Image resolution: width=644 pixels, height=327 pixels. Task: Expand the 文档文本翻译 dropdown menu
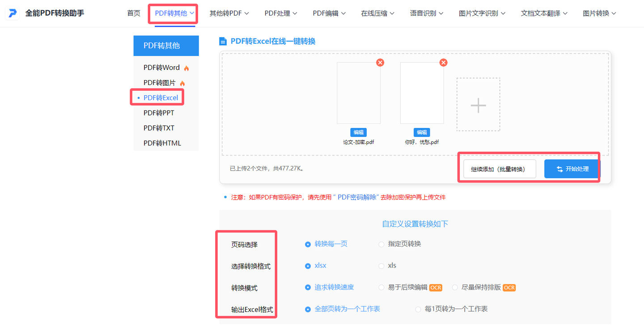click(544, 13)
